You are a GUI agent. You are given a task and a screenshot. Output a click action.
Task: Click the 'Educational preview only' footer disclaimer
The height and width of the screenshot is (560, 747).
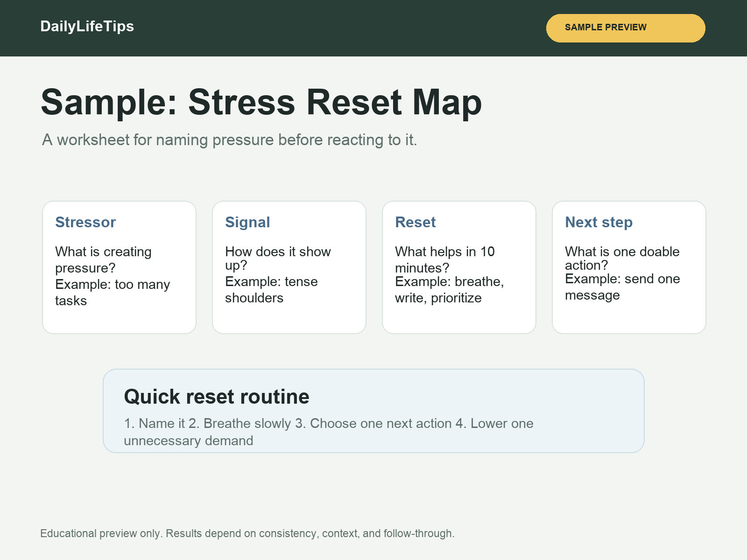click(247, 533)
